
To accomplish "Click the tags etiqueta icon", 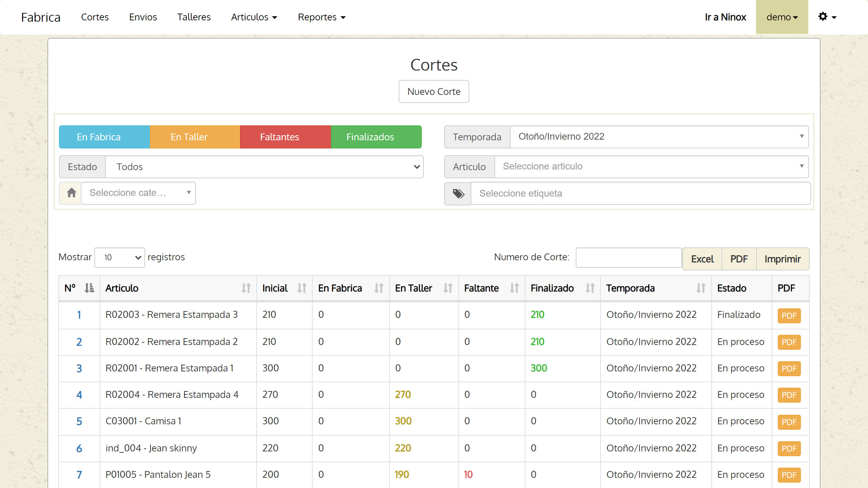I will [x=458, y=194].
